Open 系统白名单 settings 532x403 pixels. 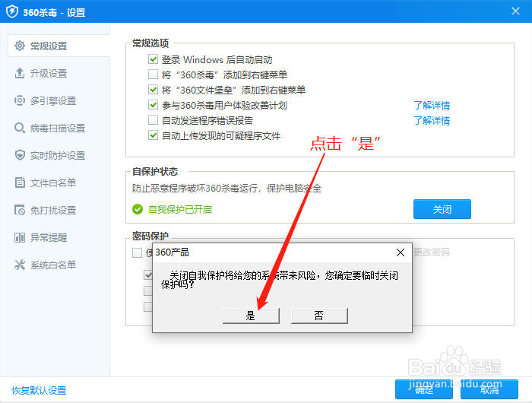[53, 265]
